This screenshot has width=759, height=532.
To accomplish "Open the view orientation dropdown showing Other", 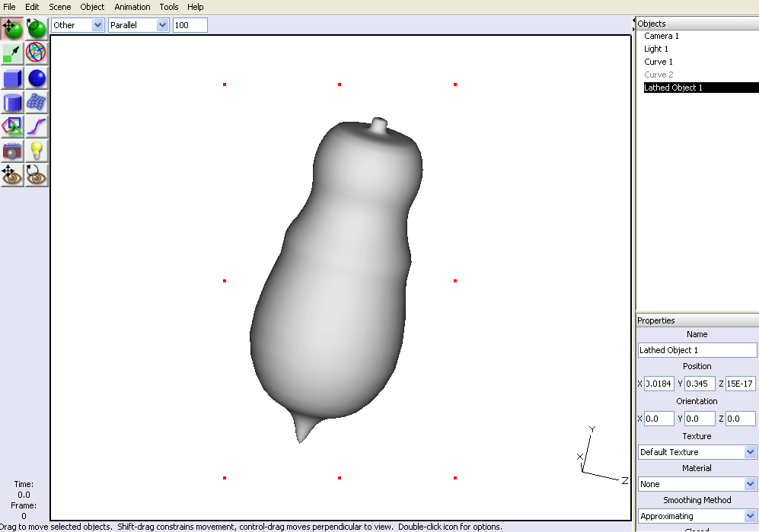I will (x=77, y=25).
